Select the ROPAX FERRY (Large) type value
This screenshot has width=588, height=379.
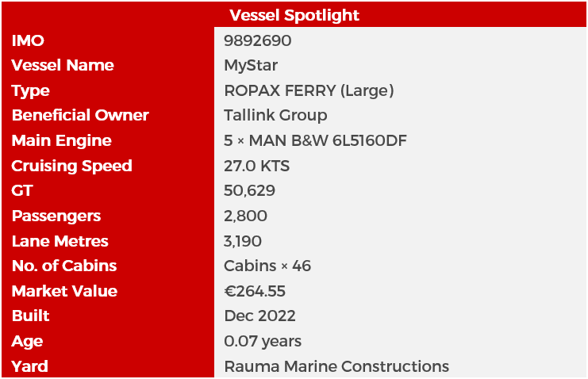click(309, 90)
